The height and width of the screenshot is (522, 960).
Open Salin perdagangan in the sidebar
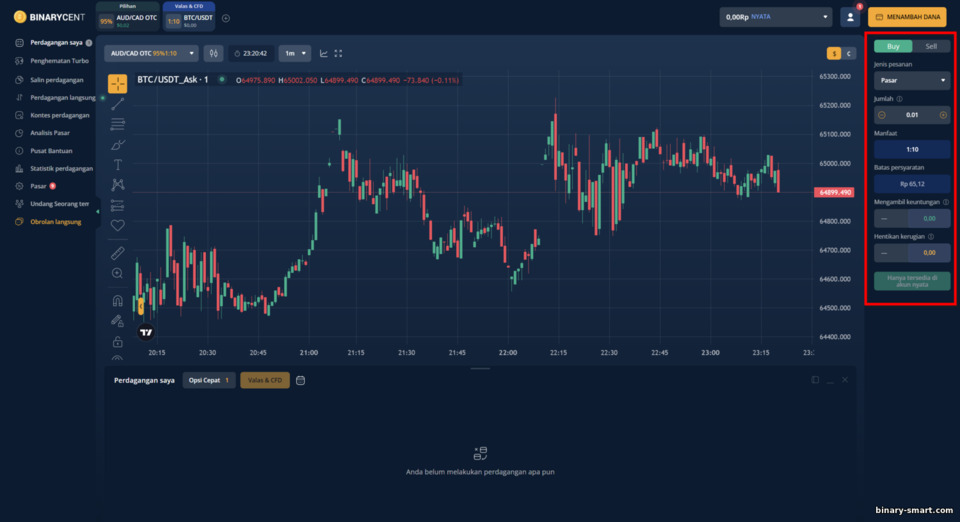click(x=56, y=80)
